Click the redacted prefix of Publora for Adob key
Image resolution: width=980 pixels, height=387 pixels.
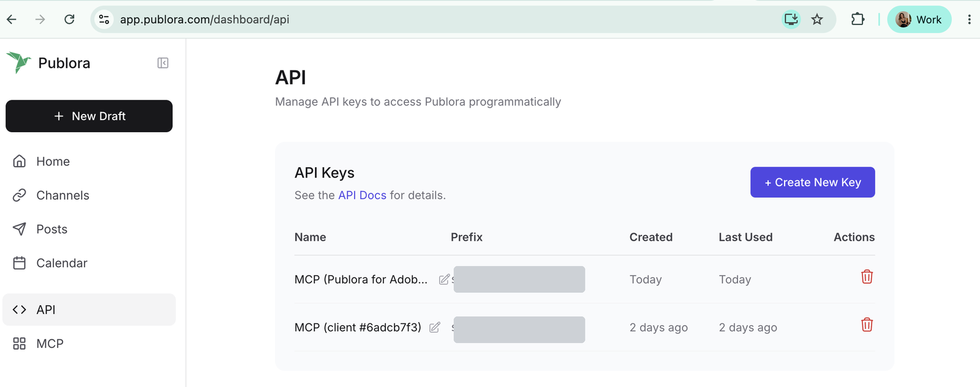(519, 279)
